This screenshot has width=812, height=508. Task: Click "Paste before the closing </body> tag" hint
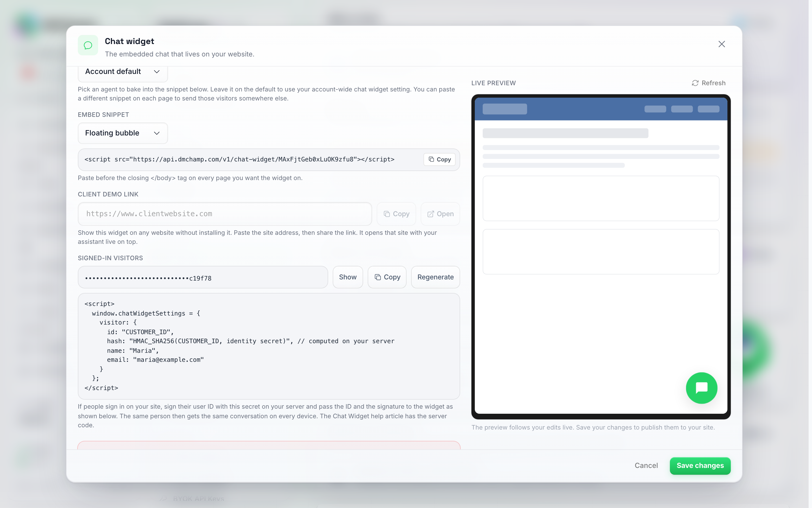(x=190, y=178)
